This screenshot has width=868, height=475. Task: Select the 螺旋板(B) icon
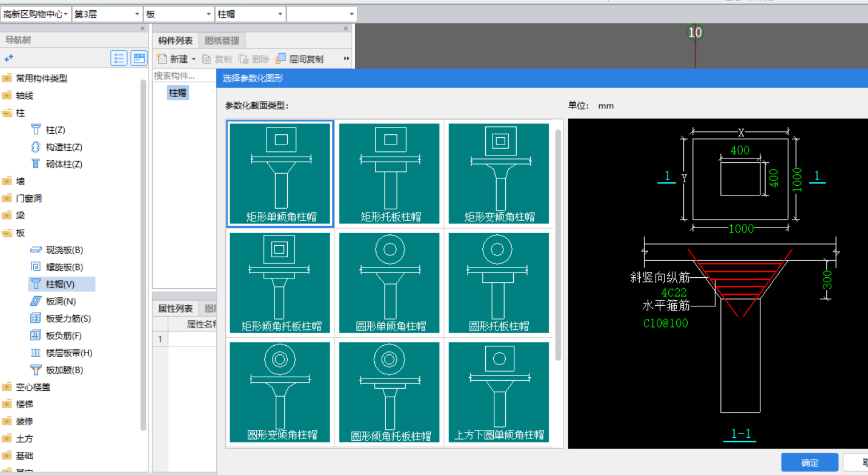(x=35, y=267)
